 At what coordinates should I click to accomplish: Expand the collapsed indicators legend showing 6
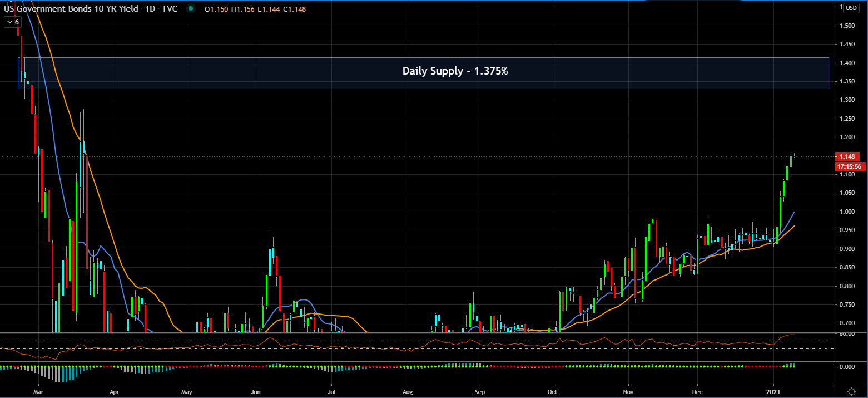12,22
